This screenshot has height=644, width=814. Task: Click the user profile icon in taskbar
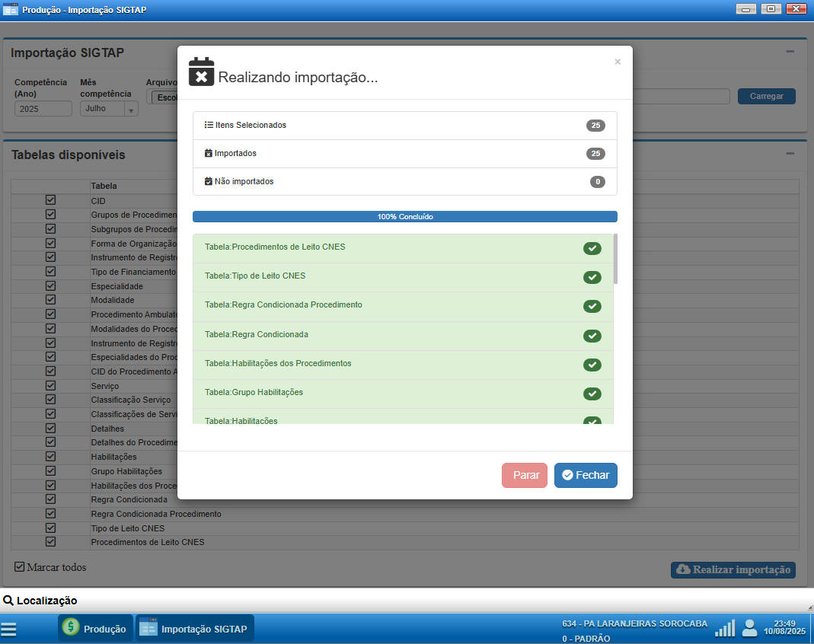tap(749, 628)
